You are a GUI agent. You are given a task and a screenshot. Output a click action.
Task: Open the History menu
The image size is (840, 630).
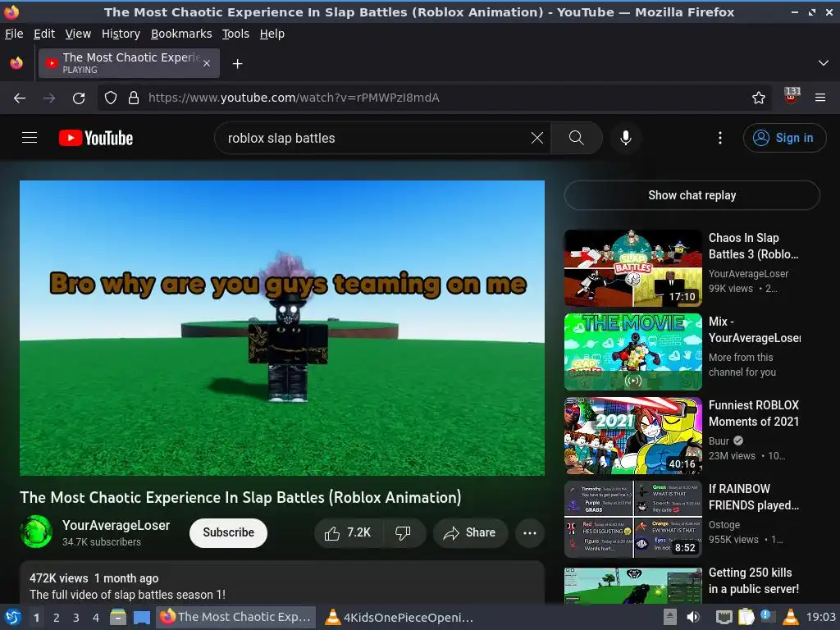(x=121, y=34)
